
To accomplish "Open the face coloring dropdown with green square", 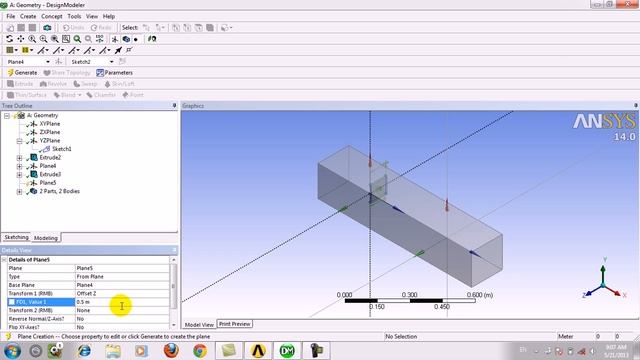I will pyautogui.click(x=12, y=50).
